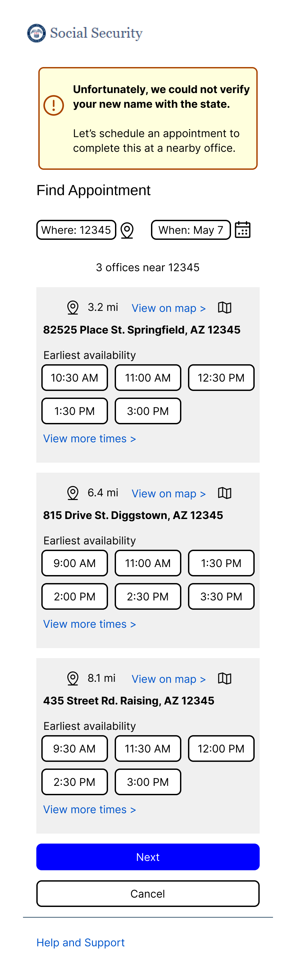Expand View more times for Springfield office
The height and width of the screenshot is (980, 302).
(89, 439)
